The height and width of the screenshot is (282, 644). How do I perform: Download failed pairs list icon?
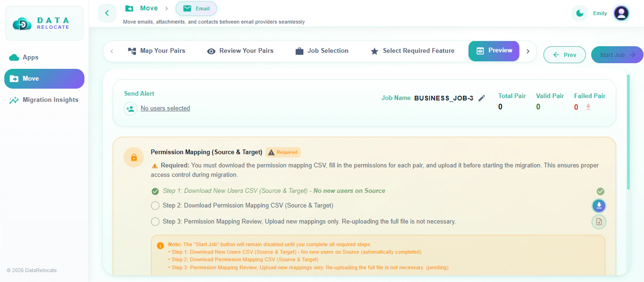click(588, 107)
